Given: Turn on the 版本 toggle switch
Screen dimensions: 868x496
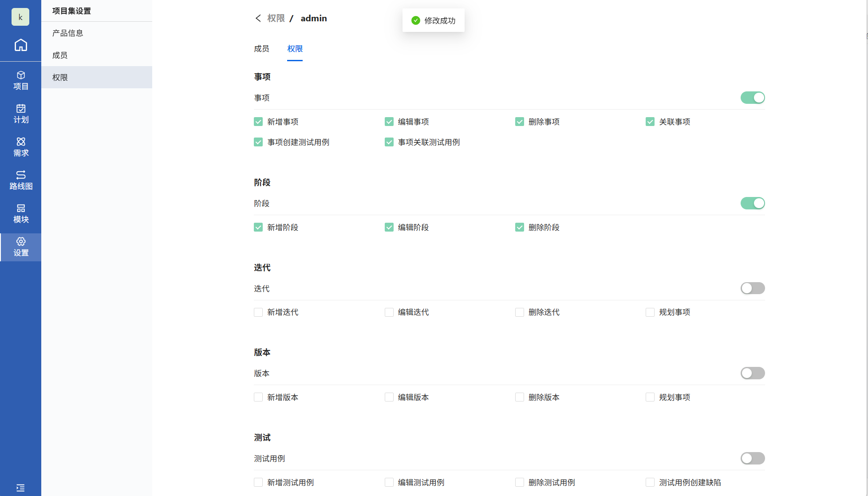Looking at the screenshot, I should coord(752,373).
